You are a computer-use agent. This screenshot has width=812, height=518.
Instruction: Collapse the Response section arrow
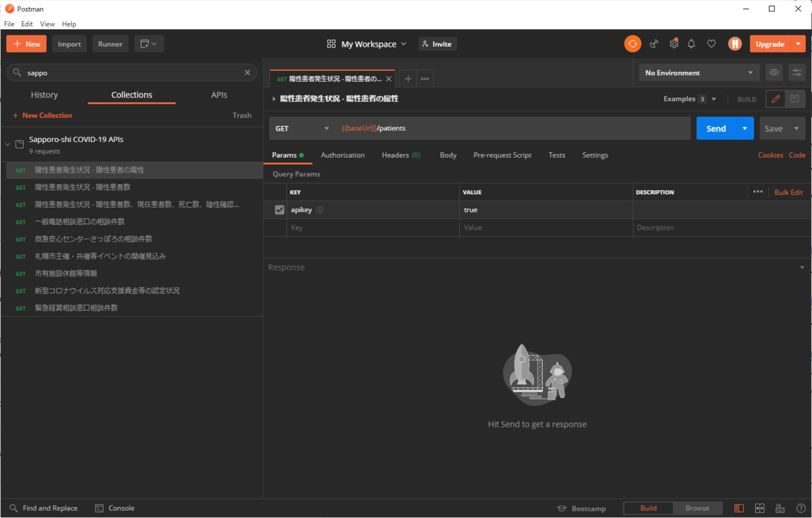tap(802, 267)
